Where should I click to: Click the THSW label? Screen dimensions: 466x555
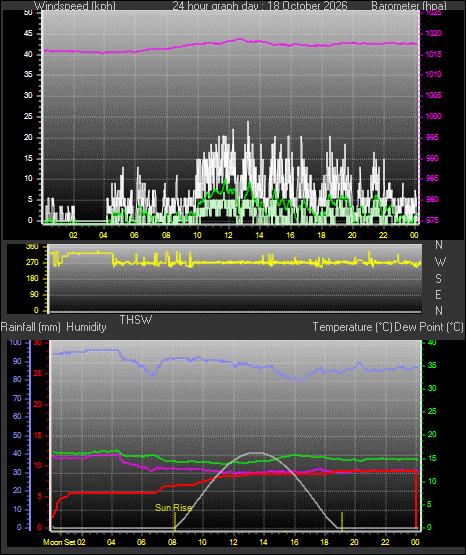136,320
